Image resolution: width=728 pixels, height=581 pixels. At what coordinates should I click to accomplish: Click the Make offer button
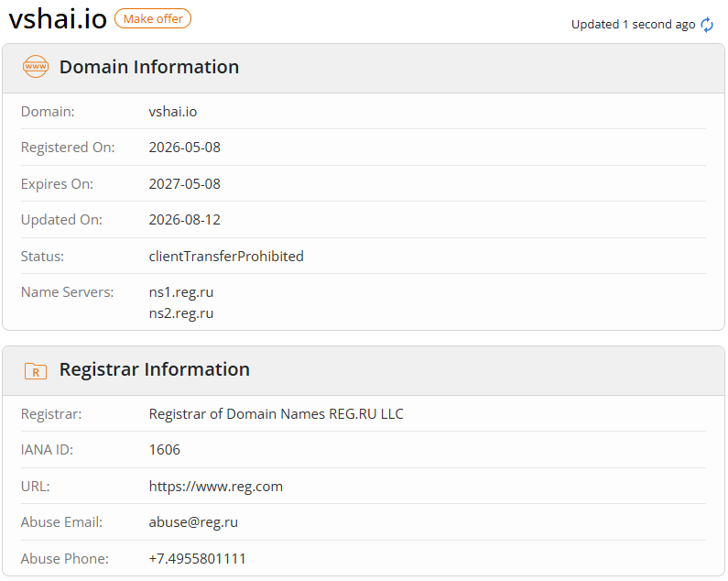click(x=153, y=18)
